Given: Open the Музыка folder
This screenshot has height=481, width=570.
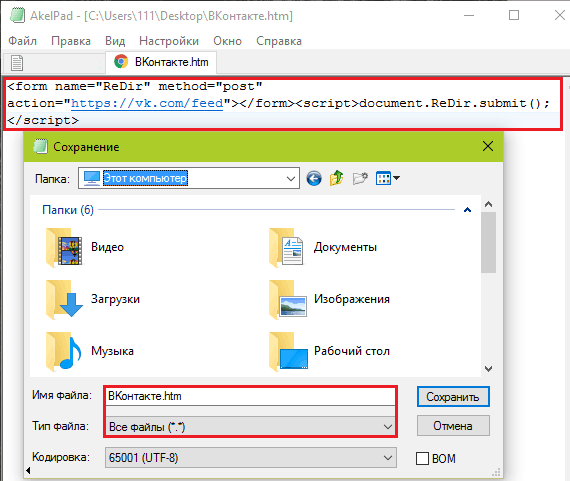Looking at the screenshot, I should pos(90,351).
